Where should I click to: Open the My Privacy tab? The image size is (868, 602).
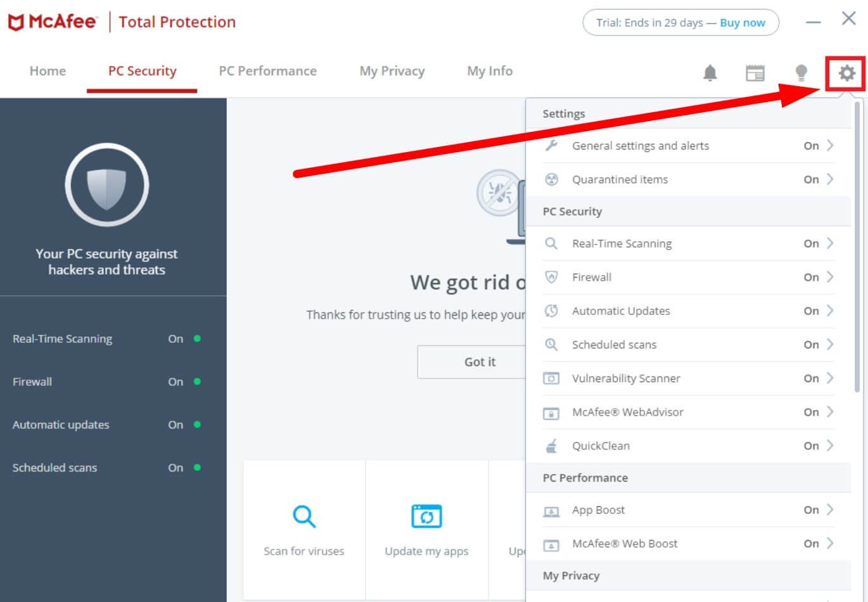pos(392,71)
